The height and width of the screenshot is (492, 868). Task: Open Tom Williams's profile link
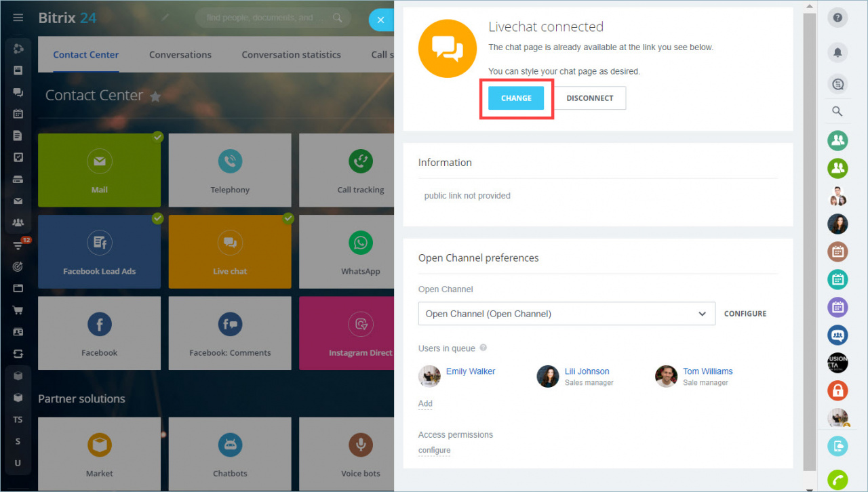pos(708,371)
